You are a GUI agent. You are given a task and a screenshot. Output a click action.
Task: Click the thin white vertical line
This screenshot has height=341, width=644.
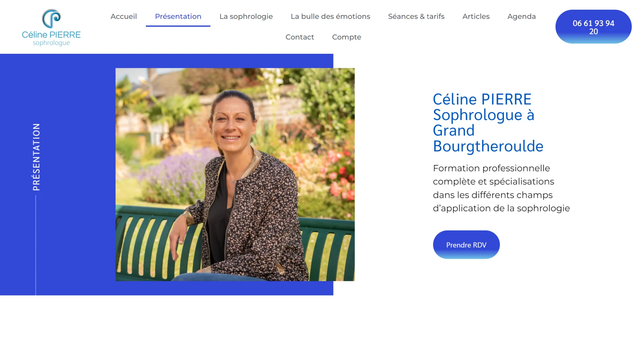click(36, 245)
